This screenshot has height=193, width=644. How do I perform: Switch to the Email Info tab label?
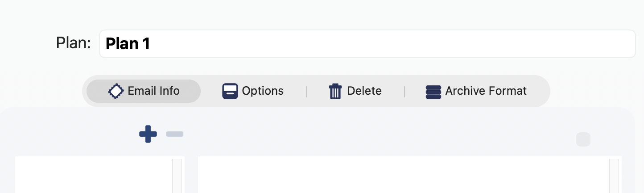pyautogui.click(x=153, y=91)
